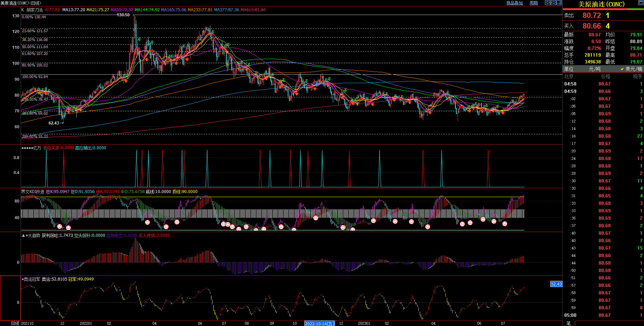Open the 日线 period selector at bottom-left
The image size is (644, 326).
15,323
